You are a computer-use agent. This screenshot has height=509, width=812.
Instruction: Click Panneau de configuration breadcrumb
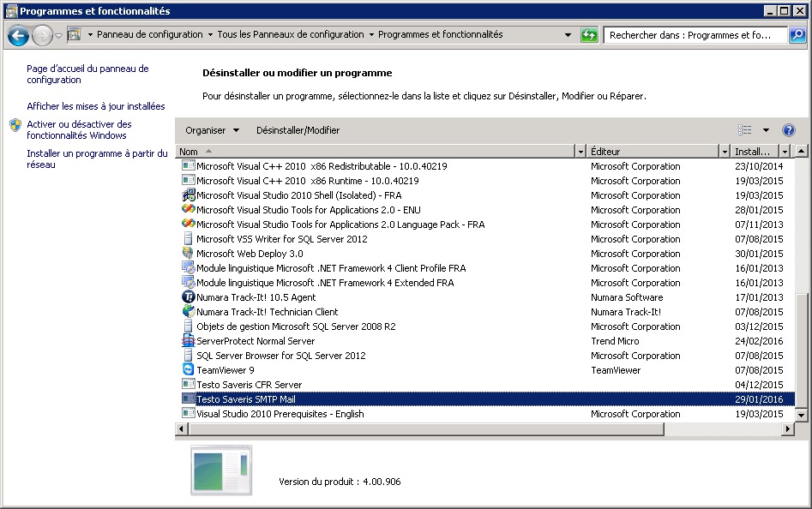coord(150,34)
